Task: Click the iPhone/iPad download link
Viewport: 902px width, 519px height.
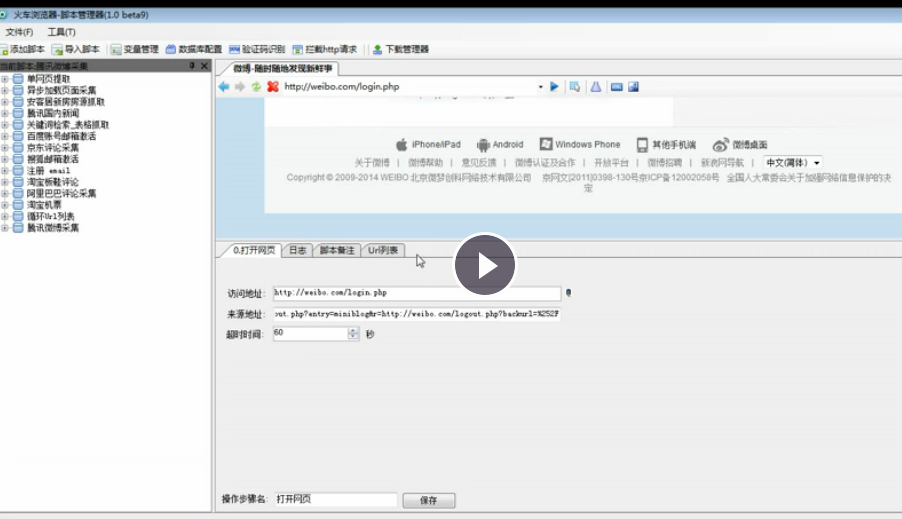Action: click(x=429, y=144)
